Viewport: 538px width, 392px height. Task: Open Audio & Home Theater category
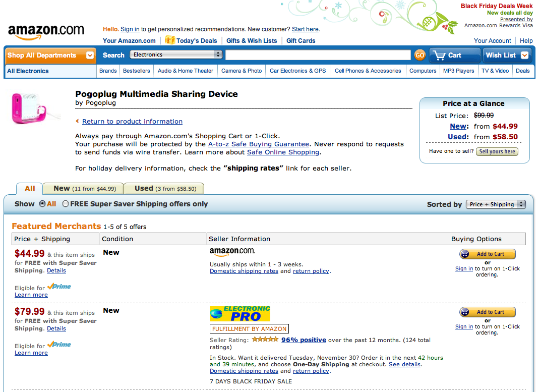(185, 71)
